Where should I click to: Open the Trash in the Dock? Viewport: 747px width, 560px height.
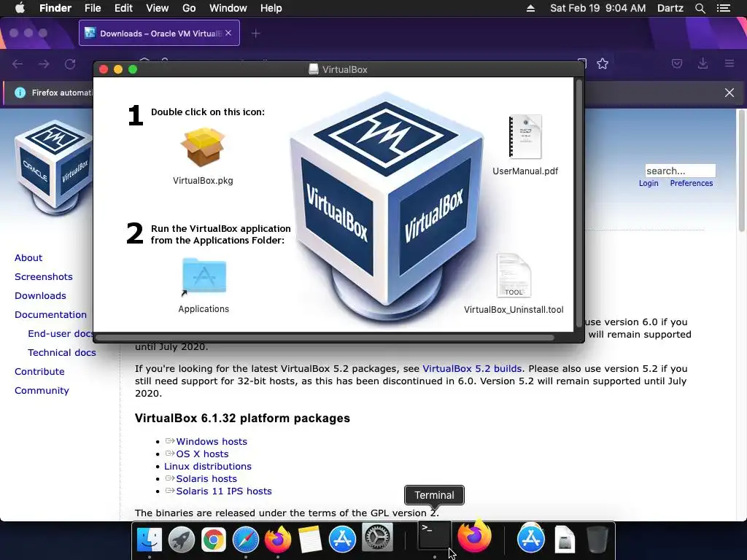tap(597, 539)
